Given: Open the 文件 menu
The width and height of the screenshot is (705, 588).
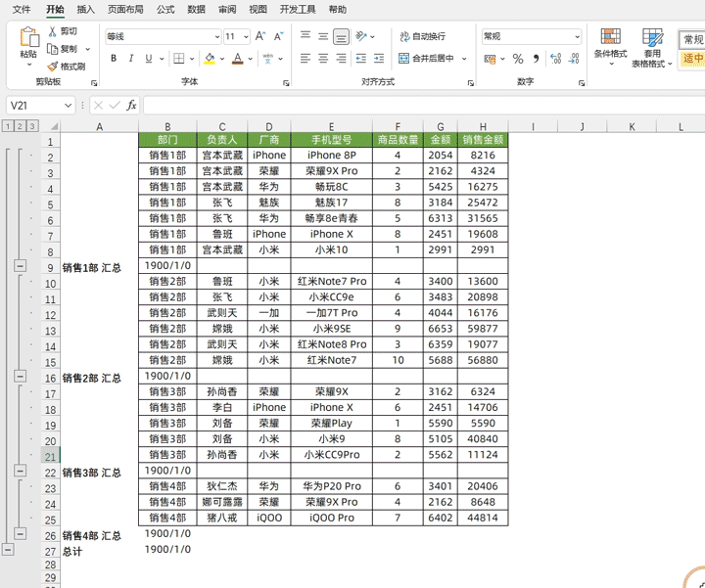Looking at the screenshot, I should pyautogui.click(x=22, y=10).
